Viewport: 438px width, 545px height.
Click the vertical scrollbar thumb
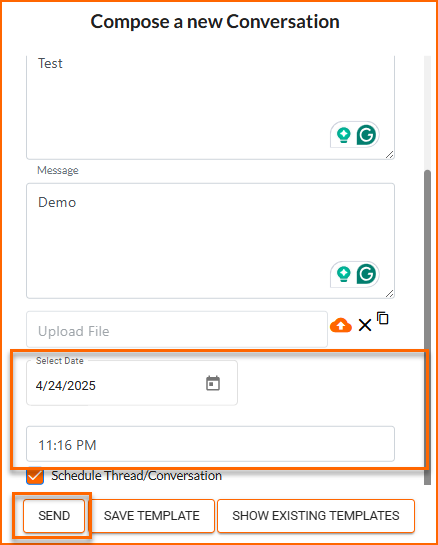428,327
